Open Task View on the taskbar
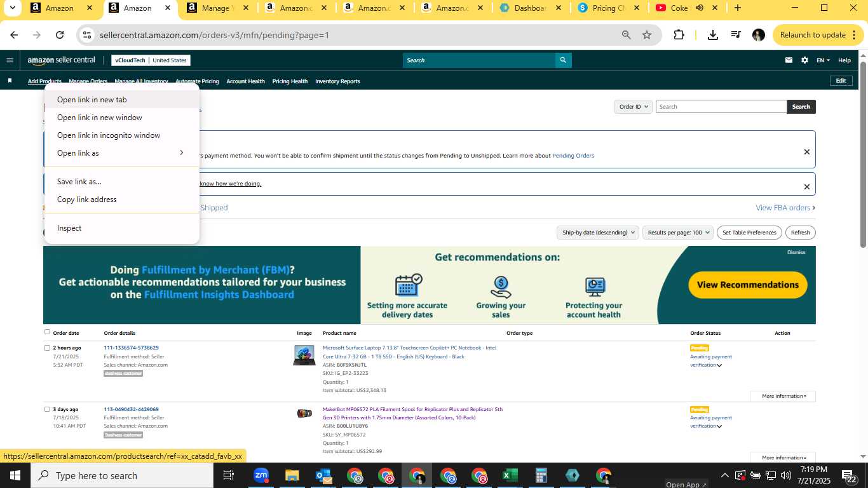This screenshot has width=868, height=488. [229, 475]
